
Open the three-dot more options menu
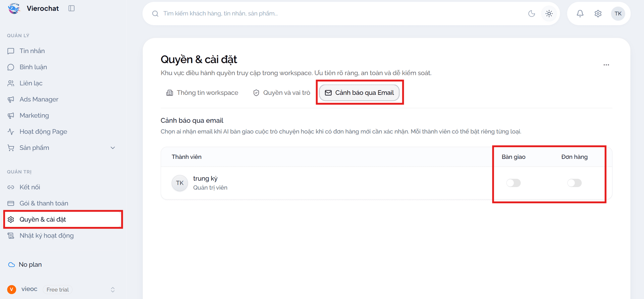(606, 65)
